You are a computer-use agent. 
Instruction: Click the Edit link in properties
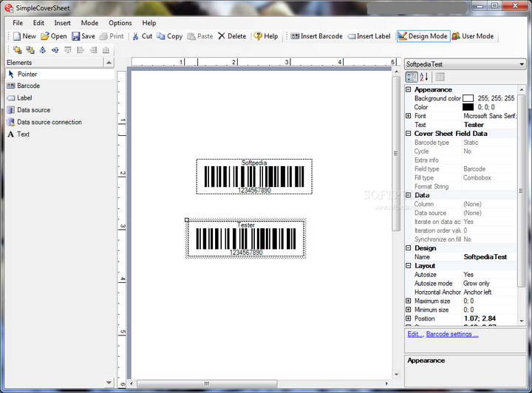(415, 334)
